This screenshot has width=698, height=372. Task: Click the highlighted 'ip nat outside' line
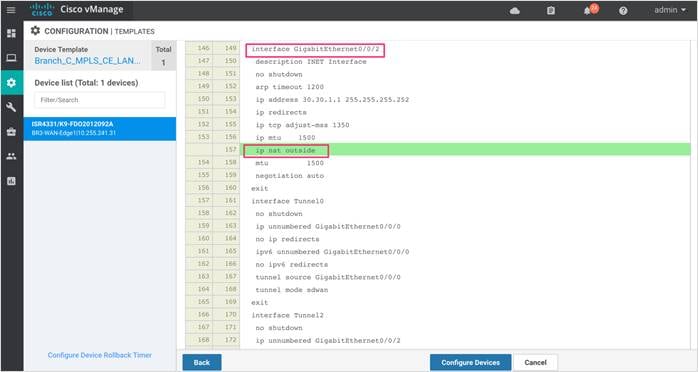tap(285, 150)
